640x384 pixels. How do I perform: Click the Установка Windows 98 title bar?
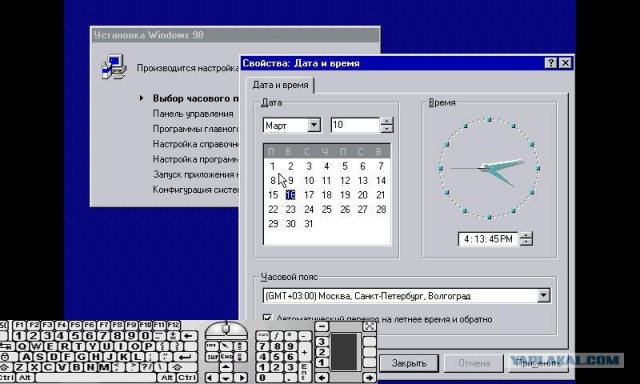235,35
